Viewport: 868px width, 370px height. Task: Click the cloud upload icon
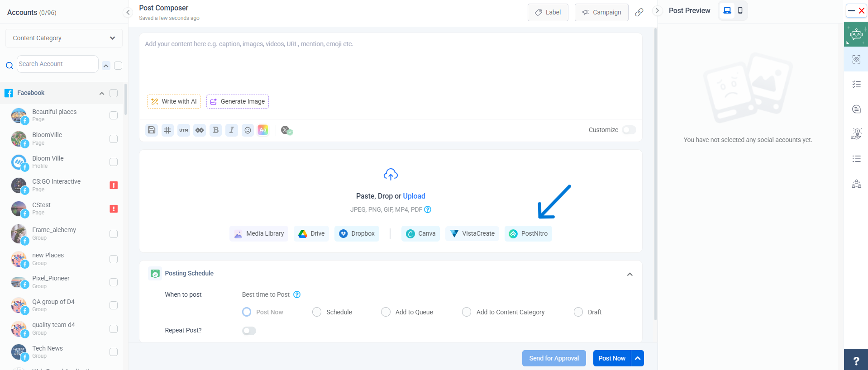tap(391, 174)
